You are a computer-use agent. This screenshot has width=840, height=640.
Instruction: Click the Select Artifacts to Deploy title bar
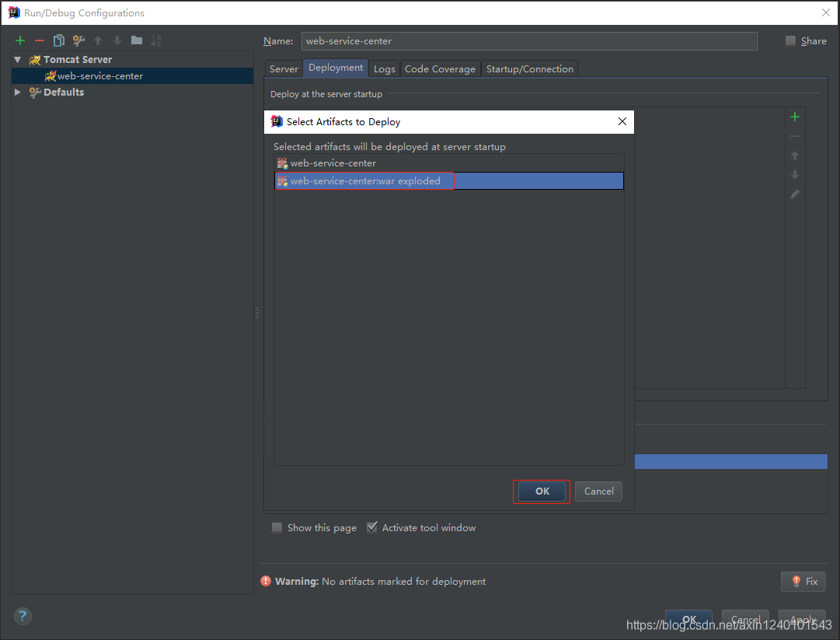click(449, 121)
